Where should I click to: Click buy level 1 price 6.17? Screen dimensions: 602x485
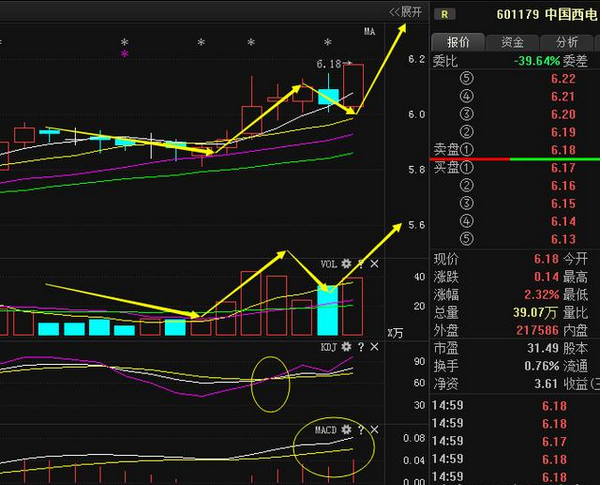tap(562, 168)
